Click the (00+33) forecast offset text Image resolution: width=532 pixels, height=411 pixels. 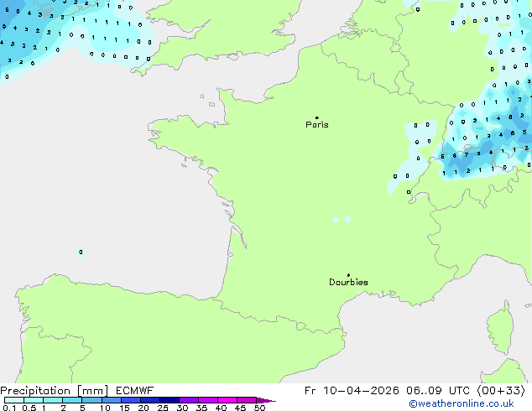click(501, 391)
